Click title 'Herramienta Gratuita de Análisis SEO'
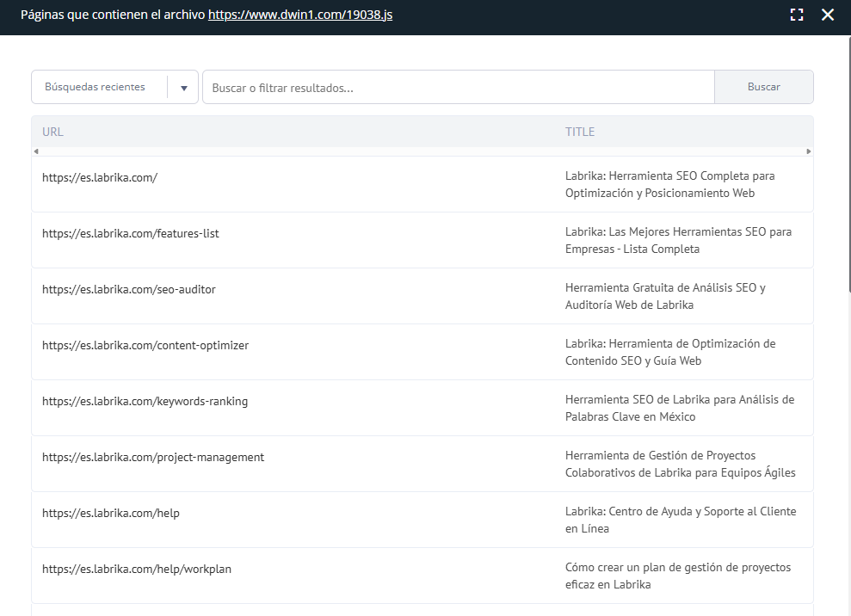 665,296
